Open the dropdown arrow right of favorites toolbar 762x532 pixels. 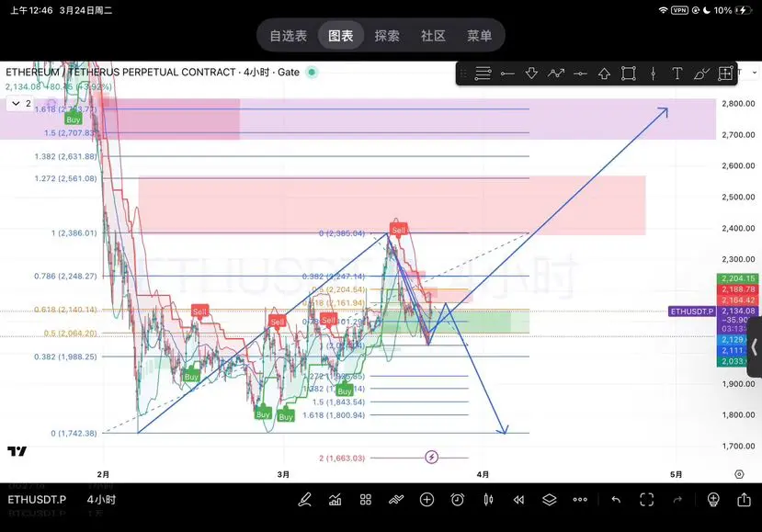pyautogui.click(x=755, y=73)
